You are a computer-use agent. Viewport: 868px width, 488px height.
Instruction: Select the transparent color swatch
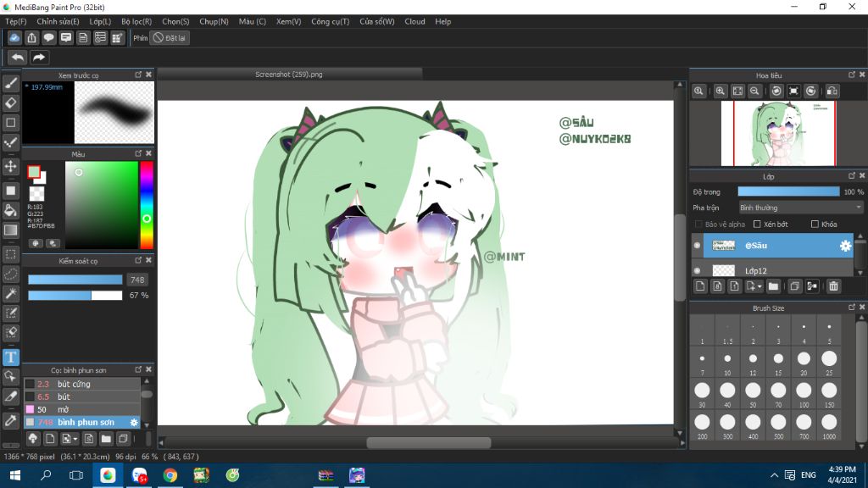click(x=36, y=194)
